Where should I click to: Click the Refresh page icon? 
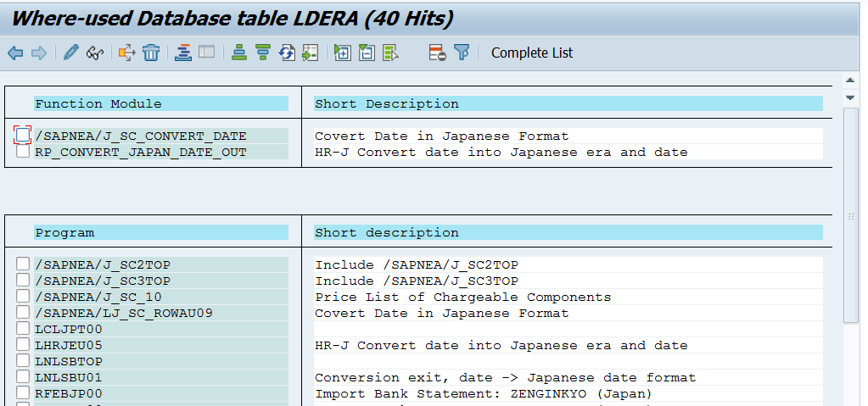pyautogui.click(x=286, y=53)
